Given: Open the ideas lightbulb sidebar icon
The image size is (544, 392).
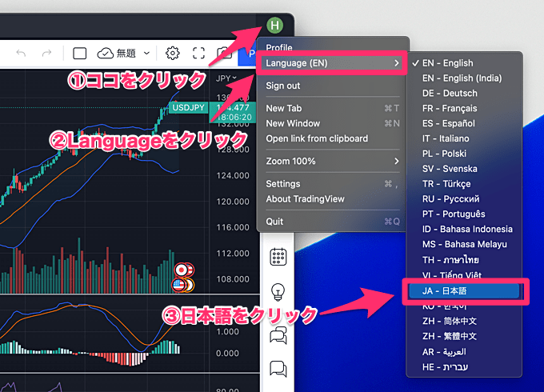Looking at the screenshot, I should [278, 291].
